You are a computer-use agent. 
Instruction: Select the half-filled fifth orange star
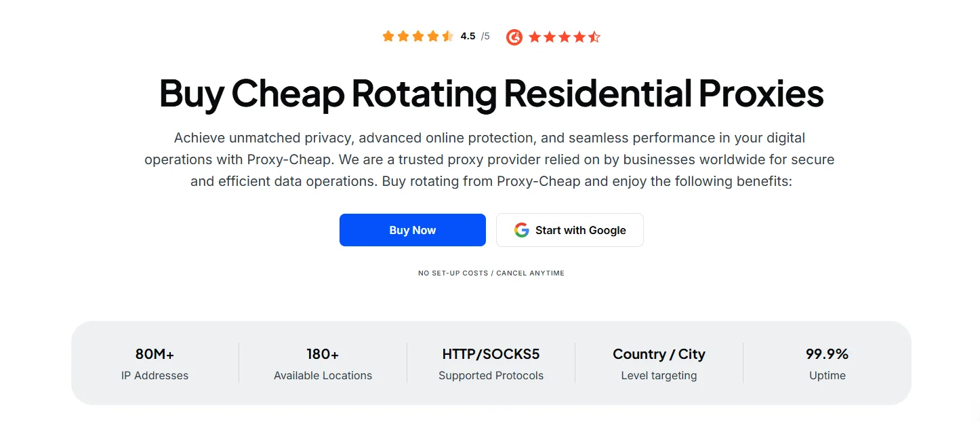tap(449, 36)
